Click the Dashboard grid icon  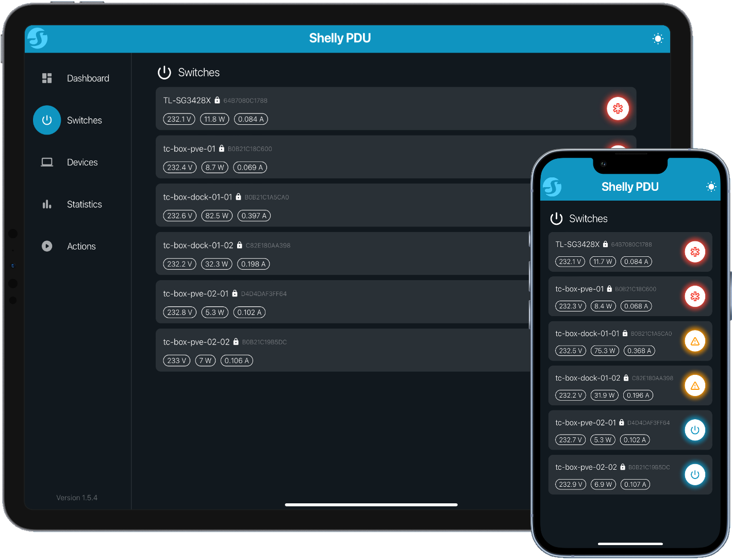[x=47, y=78]
